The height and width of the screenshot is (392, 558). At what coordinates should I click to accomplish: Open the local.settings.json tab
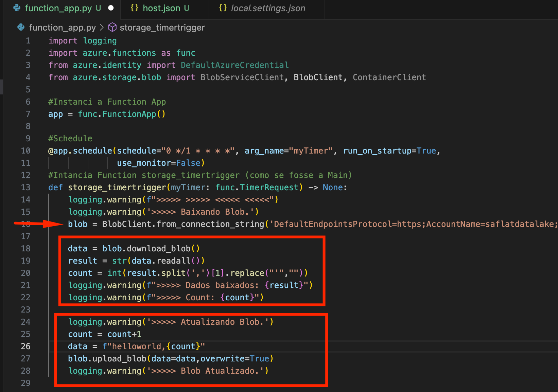(268, 8)
